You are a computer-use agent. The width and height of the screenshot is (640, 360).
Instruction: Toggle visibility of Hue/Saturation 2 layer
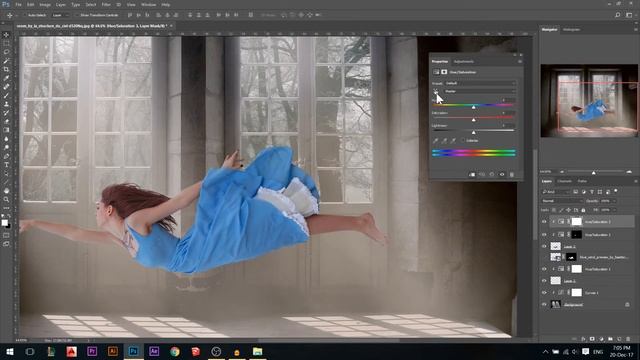click(x=544, y=235)
